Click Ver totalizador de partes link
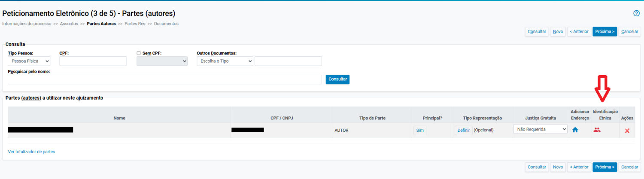The width and height of the screenshot is (644, 179). pyautogui.click(x=31, y=152)
